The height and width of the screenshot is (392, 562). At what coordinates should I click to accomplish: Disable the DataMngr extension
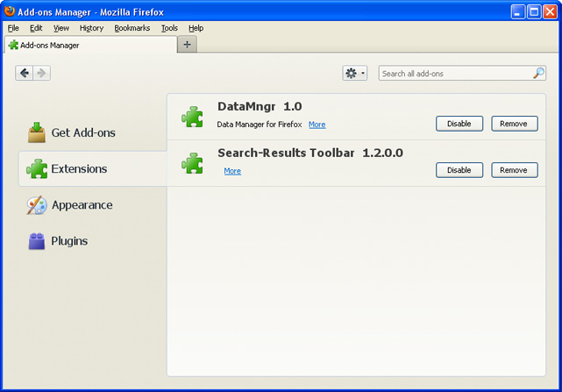(x=459, y=124)
